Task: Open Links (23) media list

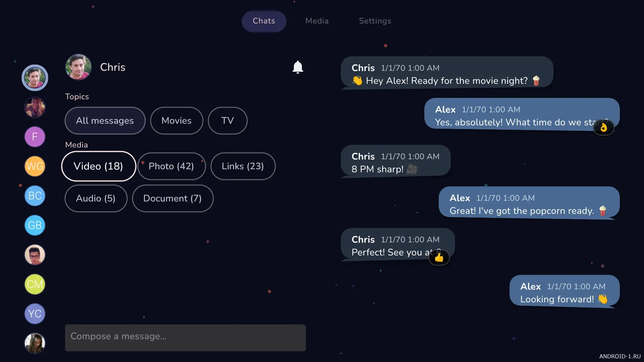Action: point(243,166)
